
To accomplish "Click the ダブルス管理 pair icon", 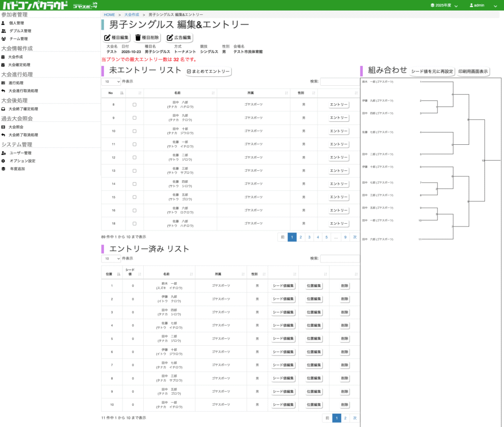I will point(3,31).
